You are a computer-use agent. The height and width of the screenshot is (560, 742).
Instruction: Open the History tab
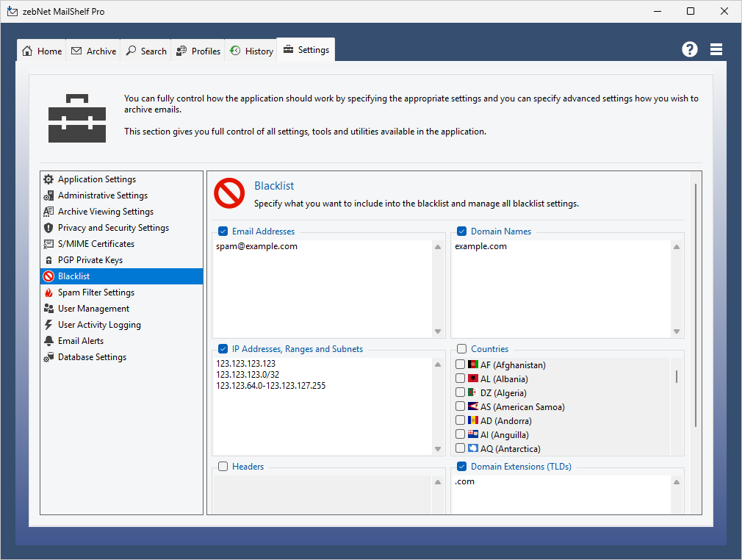coord(251,51)
